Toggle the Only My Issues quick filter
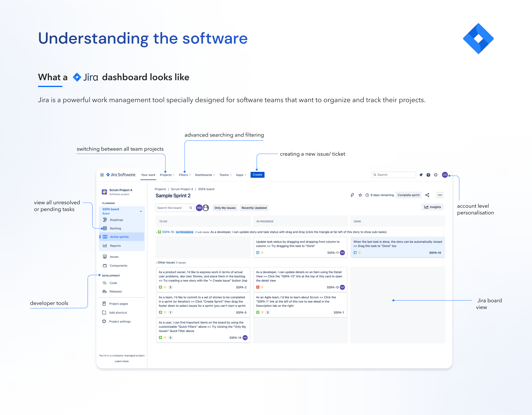Screen dimensions: 532x415 pos(225,208)
